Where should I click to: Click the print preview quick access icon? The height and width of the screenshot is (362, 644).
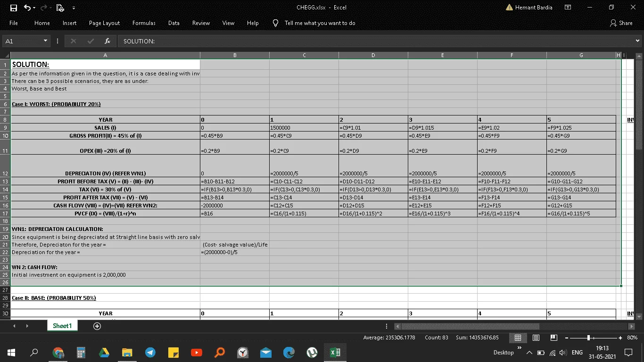coord(60,8)
